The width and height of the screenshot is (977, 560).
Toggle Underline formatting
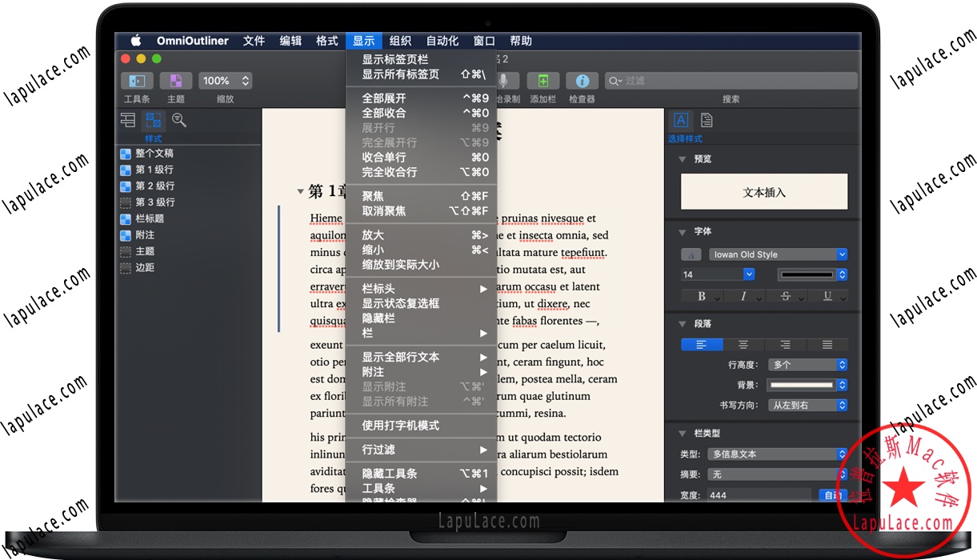coord(827,296)
